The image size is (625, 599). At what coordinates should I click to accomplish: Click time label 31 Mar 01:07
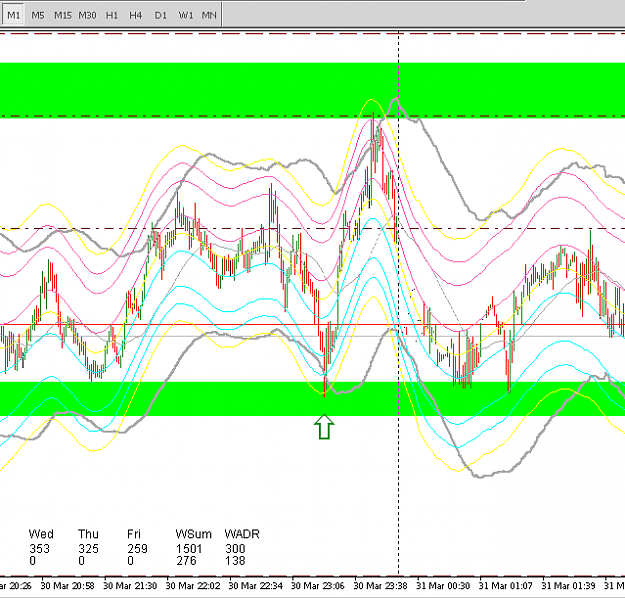point(505,586)
